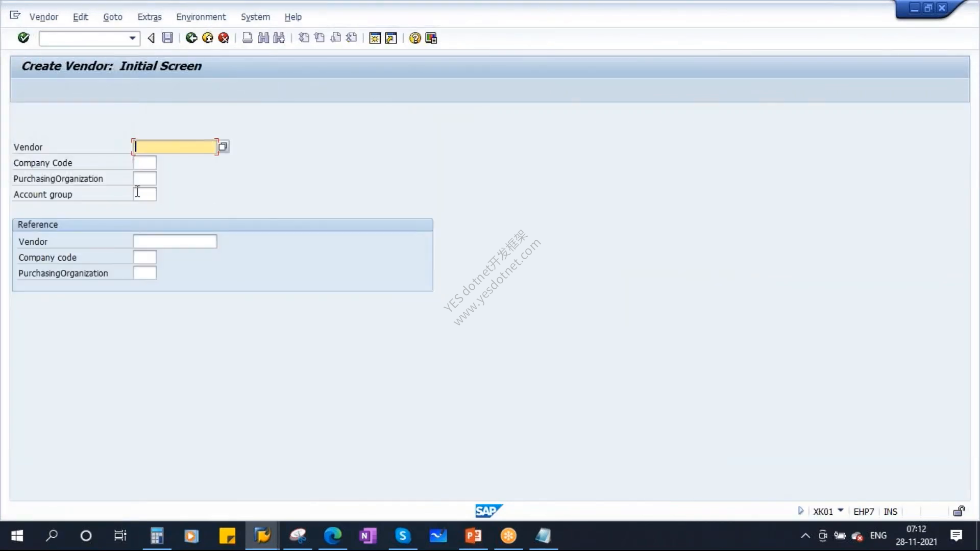Click the red Cancel icon

[x=224, y=38]
